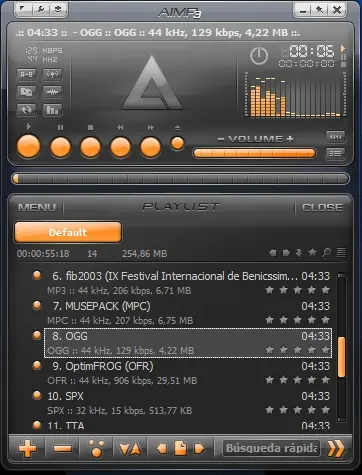Screen dimensions: 362x475
Task: Select track 9. OptimFROG (OFR)
Action: click(188, 373)
